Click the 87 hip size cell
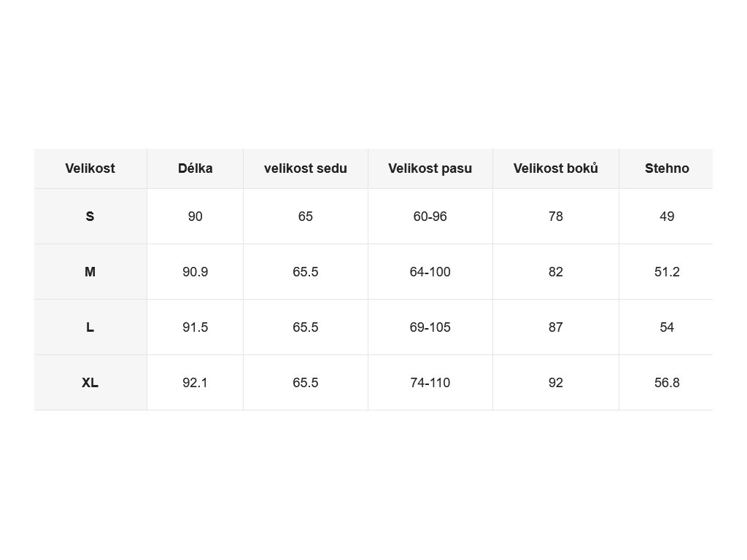 (x=555, y=327)
